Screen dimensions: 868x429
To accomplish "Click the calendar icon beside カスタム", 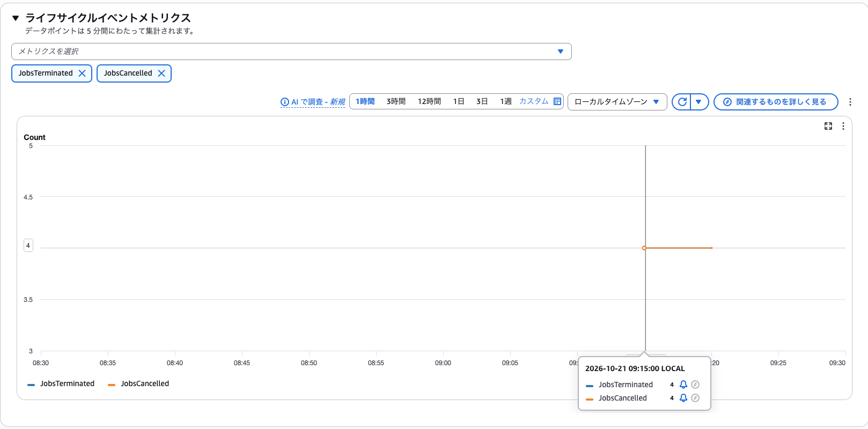I will click(557, 101).
